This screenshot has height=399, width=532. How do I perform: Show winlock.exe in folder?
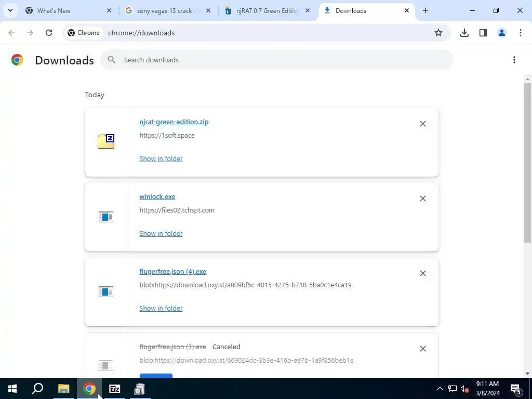pyautogui.click(x=161, y=234)
